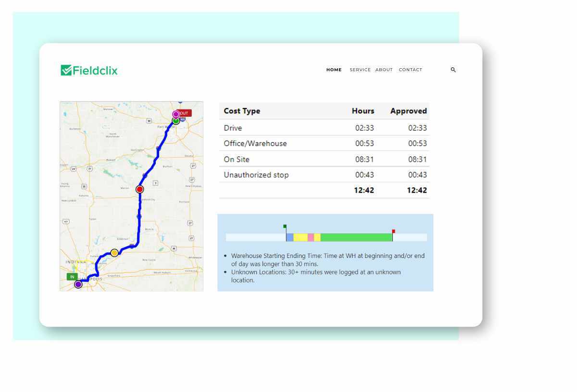Select the green map marker at Fort Wayne
Screen dimensions: 577x392
[x=176, y=121]
